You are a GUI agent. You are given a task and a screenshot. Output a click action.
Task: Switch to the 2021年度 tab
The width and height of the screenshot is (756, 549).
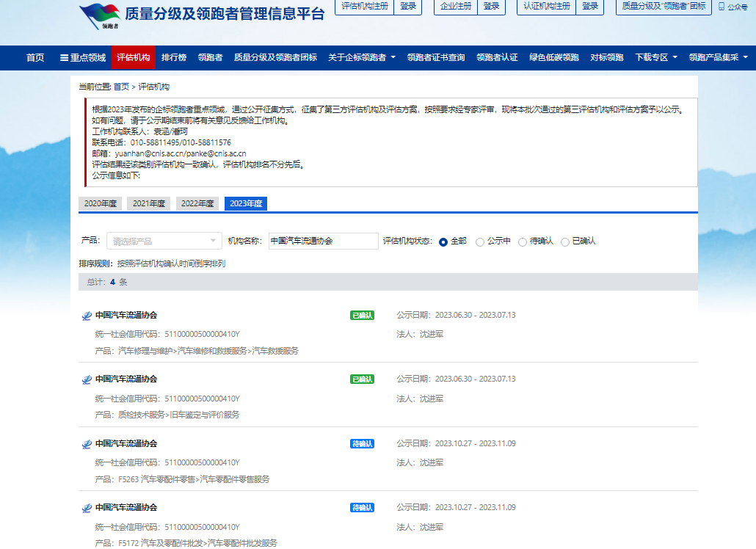pos(149,204)
